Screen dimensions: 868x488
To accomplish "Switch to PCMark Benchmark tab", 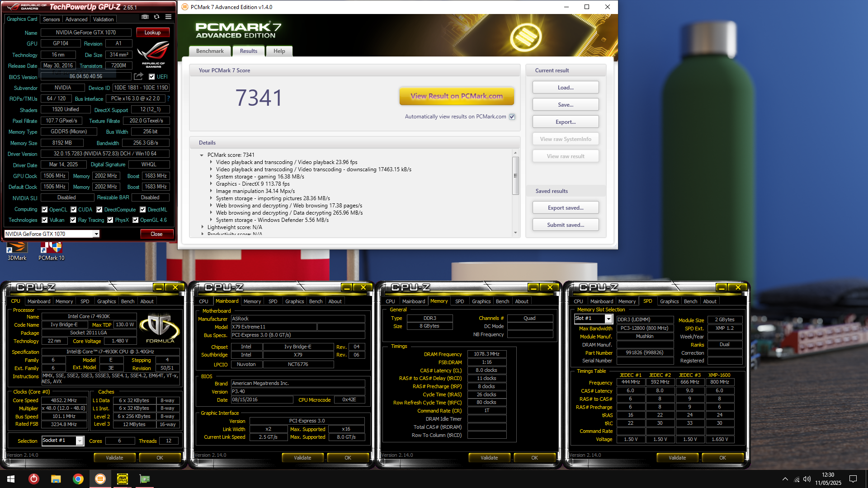I will click(210, 51).
